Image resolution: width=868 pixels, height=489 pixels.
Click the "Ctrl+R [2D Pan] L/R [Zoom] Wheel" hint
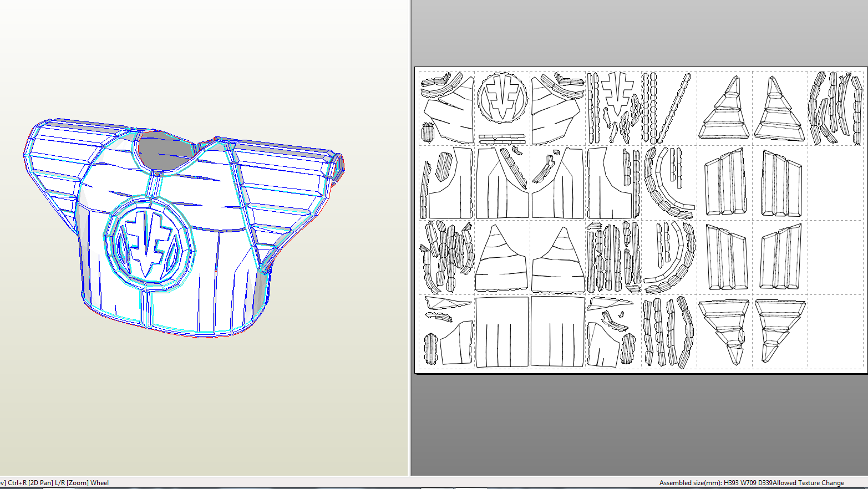59,483
